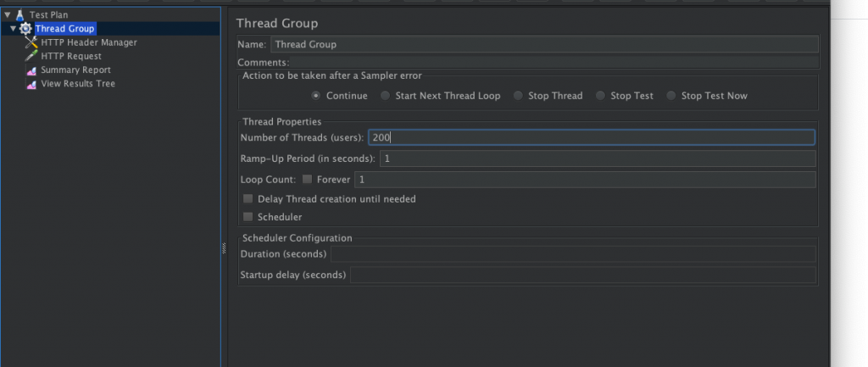The height and width of the screenshot is (367, 868).
Task: Click the panel divider handle
Action: [224, 247]
